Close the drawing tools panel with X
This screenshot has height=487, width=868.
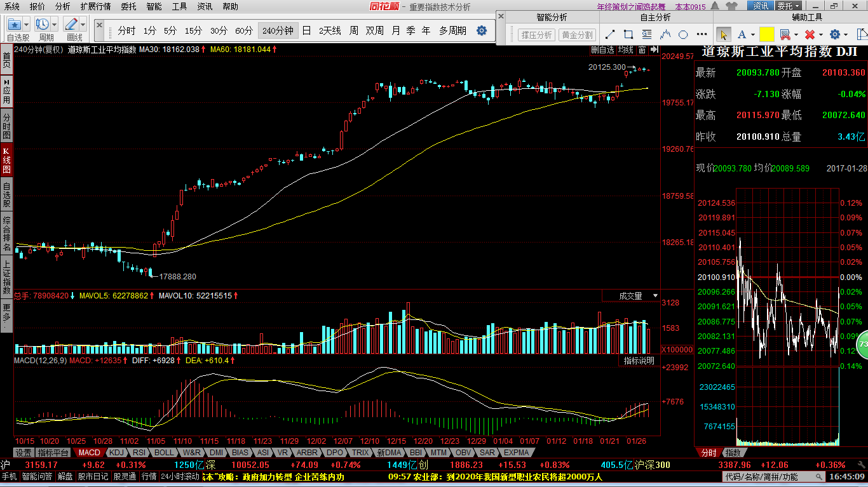(501, 17)
